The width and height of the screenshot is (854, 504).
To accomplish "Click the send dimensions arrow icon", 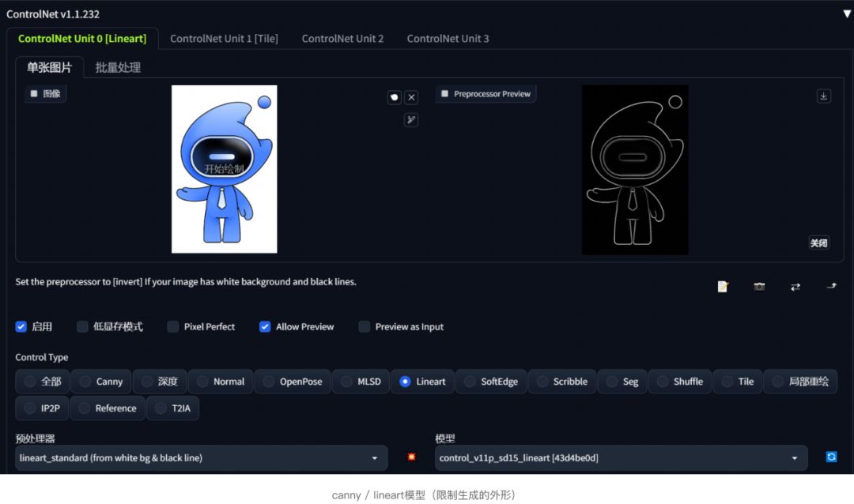I will click(831, 286).
